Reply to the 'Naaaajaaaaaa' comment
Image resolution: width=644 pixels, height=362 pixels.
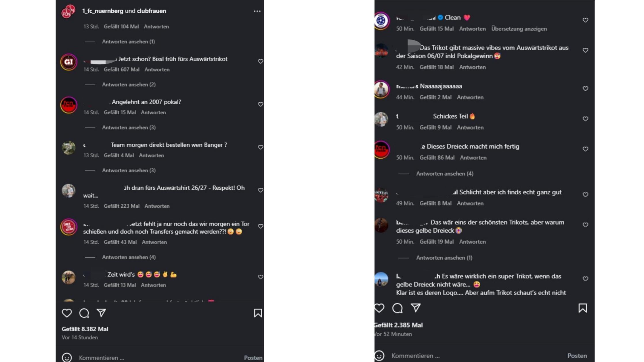(470, 97)
